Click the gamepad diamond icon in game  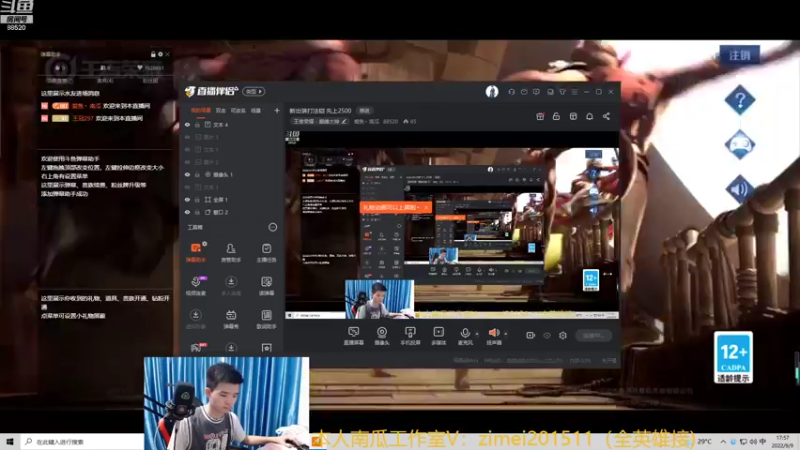click(x=740, y=144)
